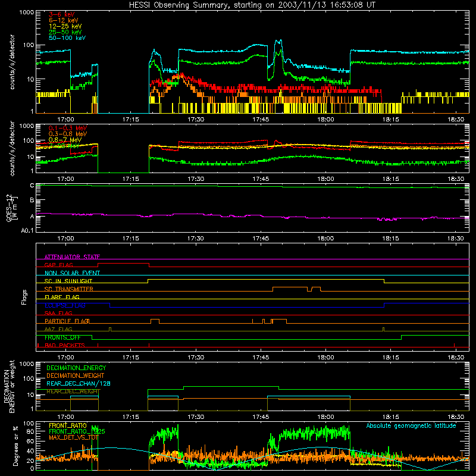Image resolution: width=476 pixels, height=476 pixels.
Task: Click counts/s/detector axis title on keV panel
Action: [x=12, y=62]
